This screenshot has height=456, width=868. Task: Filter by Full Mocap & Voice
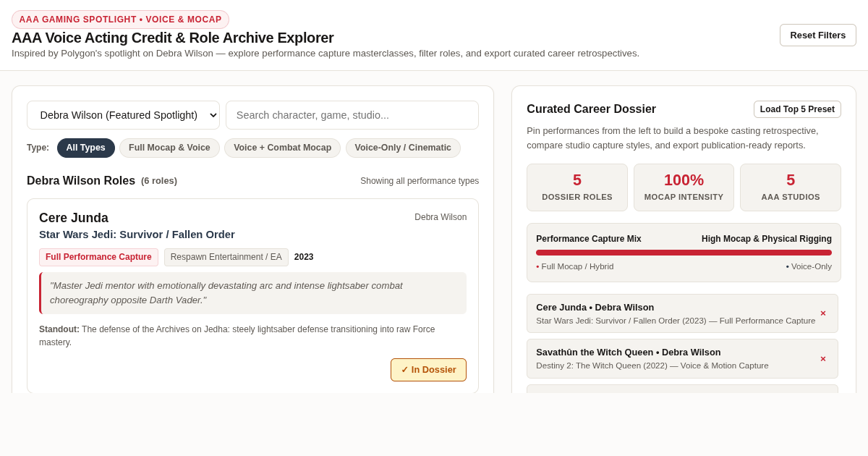pyautogui.click(x=169, y=148)
